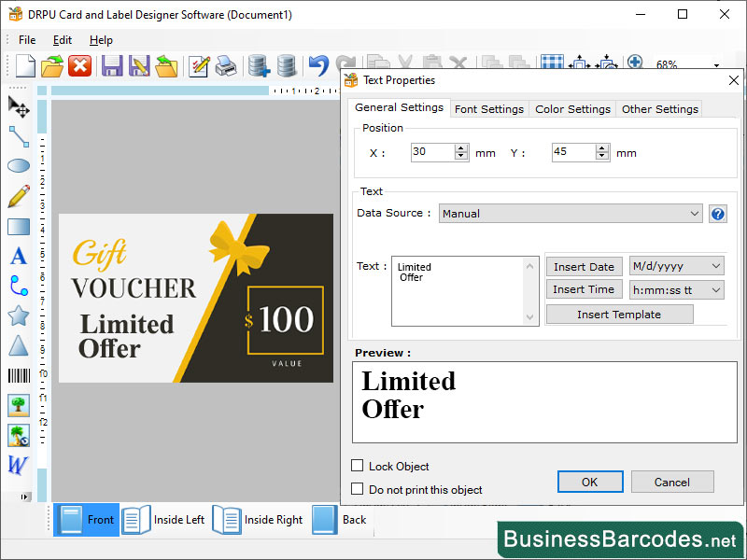This screenshot has width=747, height=560.
Task: Select the Rectangle tool on the left
Action: (x=18, y=226)
